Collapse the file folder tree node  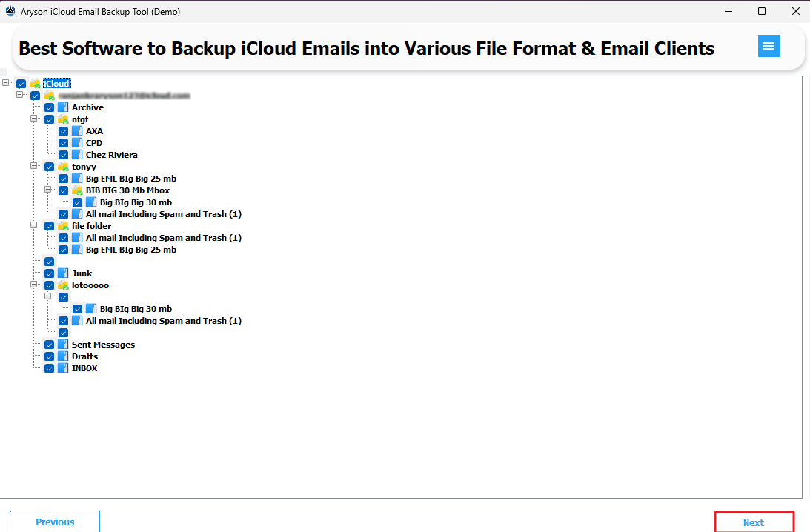[33, 225]
